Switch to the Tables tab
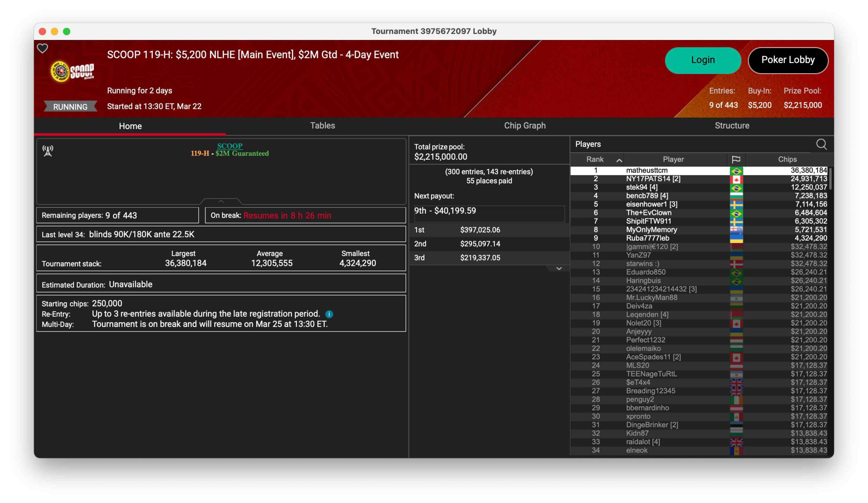This screenshot has height=503, width=868. (x=322, y=125)
